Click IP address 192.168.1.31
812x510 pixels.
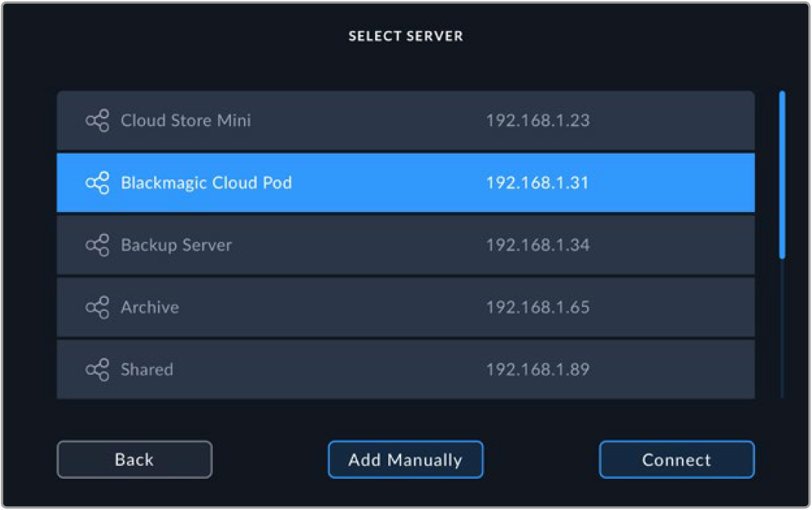coord(537,182)
